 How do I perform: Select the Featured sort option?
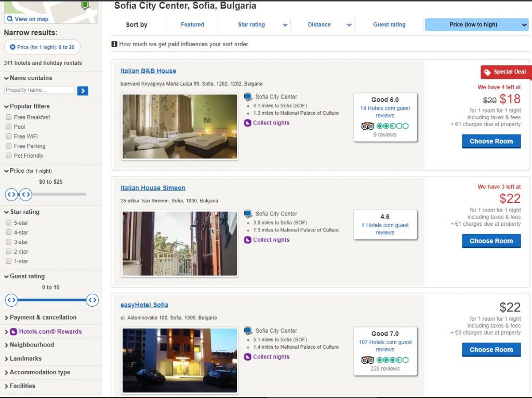(x=192, y=24)
